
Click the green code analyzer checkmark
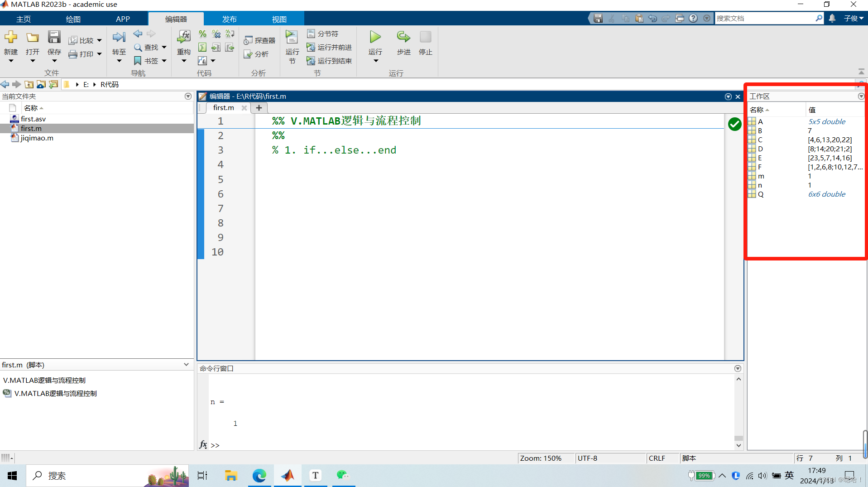pyautogui.click(x=734, y=124)
